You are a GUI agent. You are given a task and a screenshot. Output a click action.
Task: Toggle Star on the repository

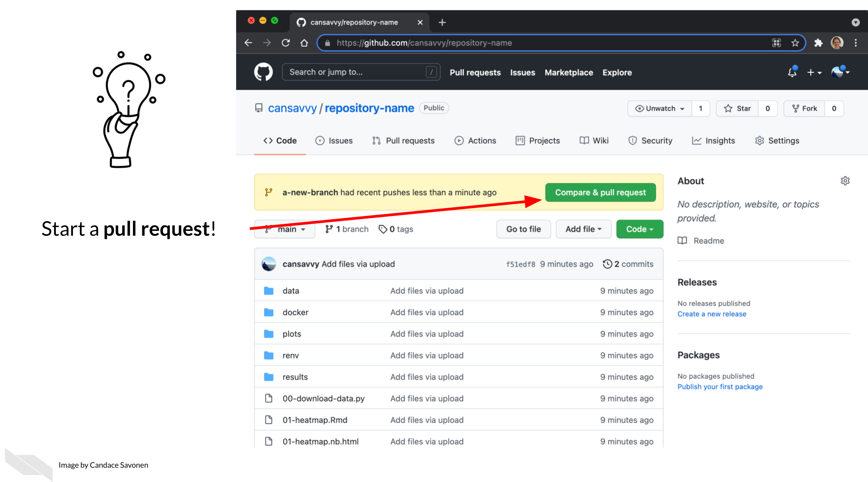click(x=737, y=108)
